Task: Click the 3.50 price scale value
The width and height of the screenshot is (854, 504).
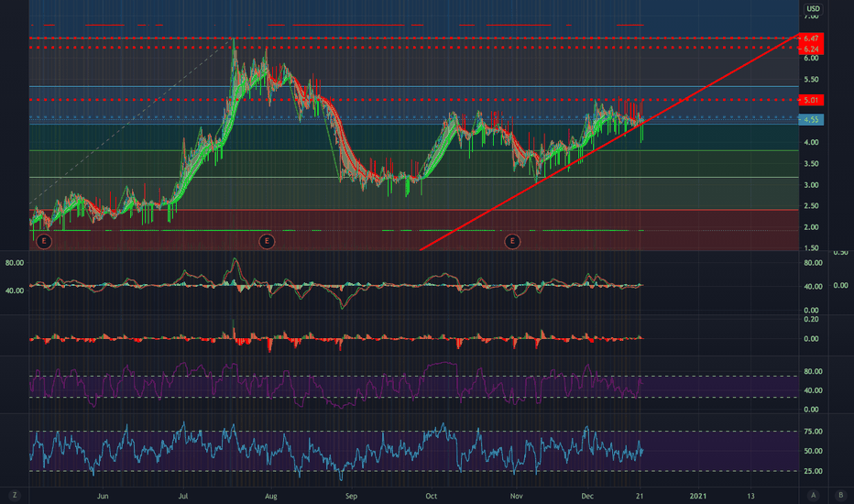Action: click(811, 164)
